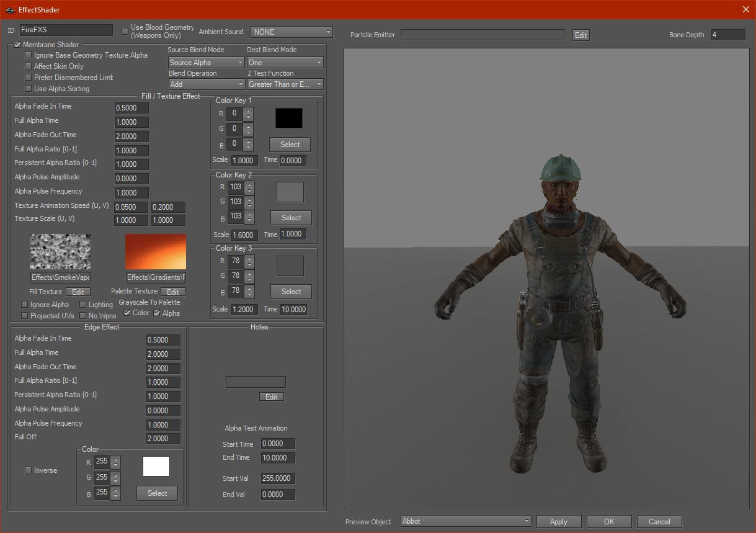
Task: Decrease Color Key 3 B value stepper
Action: 249,294
